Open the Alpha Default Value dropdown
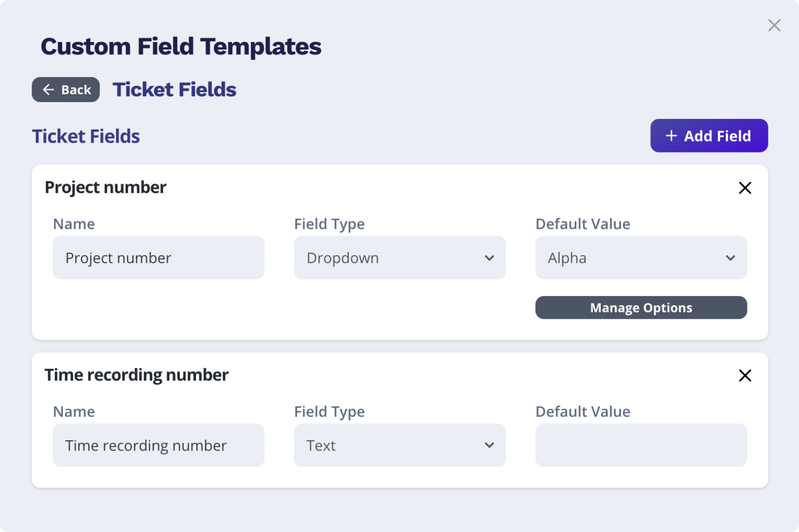 tap(641, 258)
